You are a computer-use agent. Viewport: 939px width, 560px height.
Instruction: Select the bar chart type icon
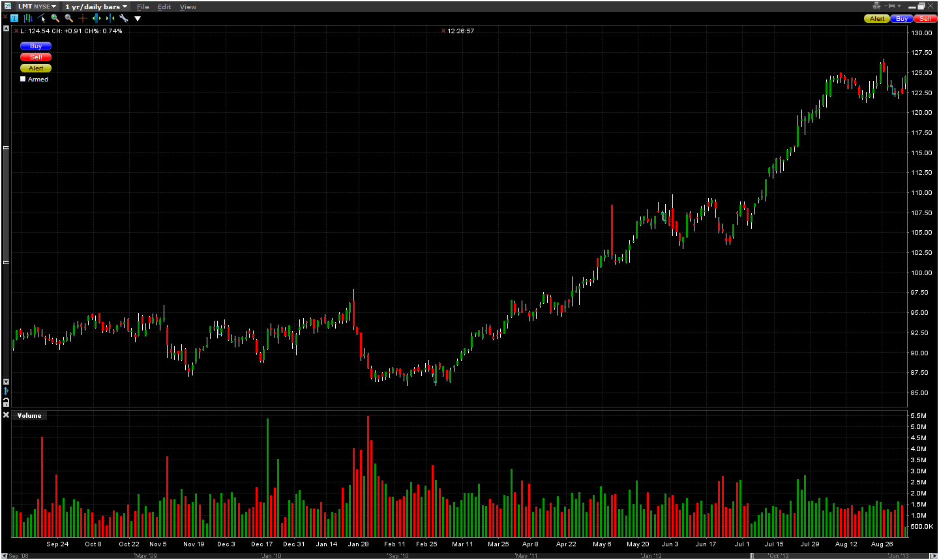[x=27, y=18]
